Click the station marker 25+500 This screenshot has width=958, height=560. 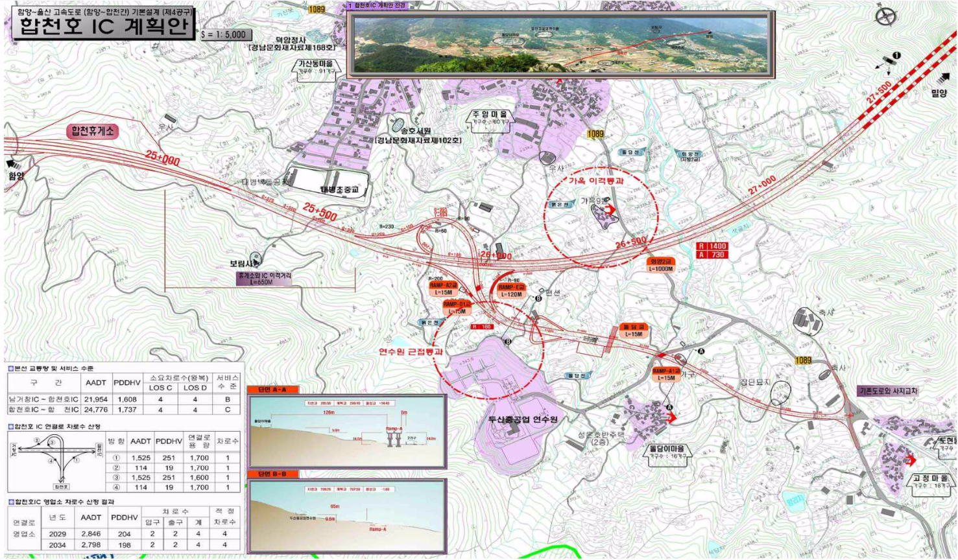[319, 213]
